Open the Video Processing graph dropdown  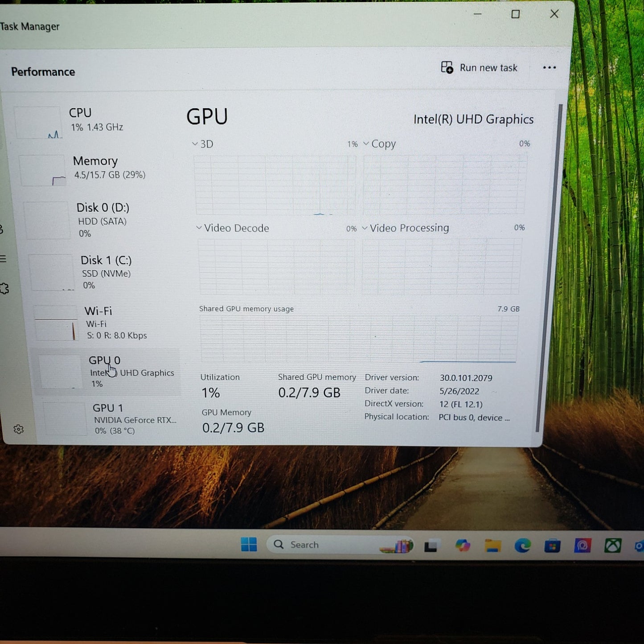[406, 228]
